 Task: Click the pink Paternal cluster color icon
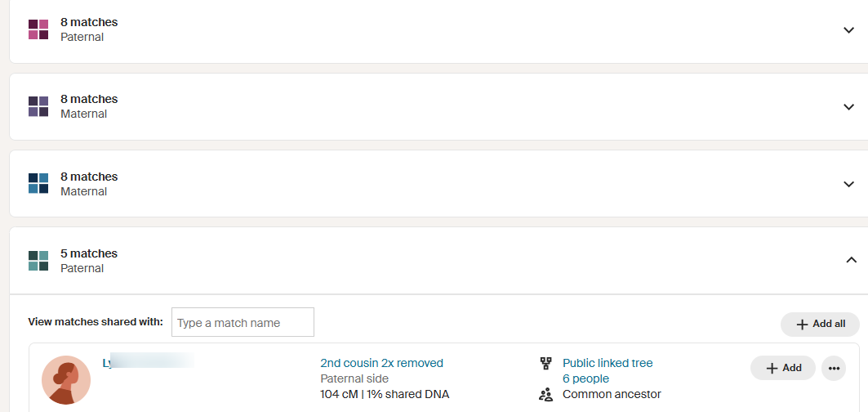click(38, 29)
